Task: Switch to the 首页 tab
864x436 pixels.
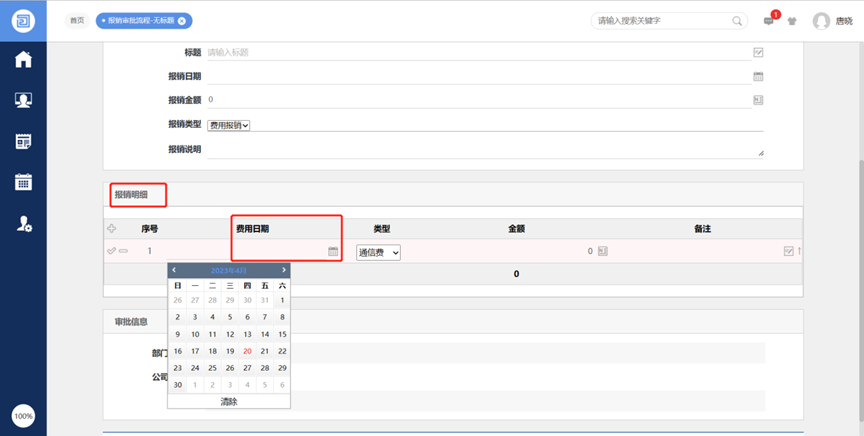Action: pos(77,21)
